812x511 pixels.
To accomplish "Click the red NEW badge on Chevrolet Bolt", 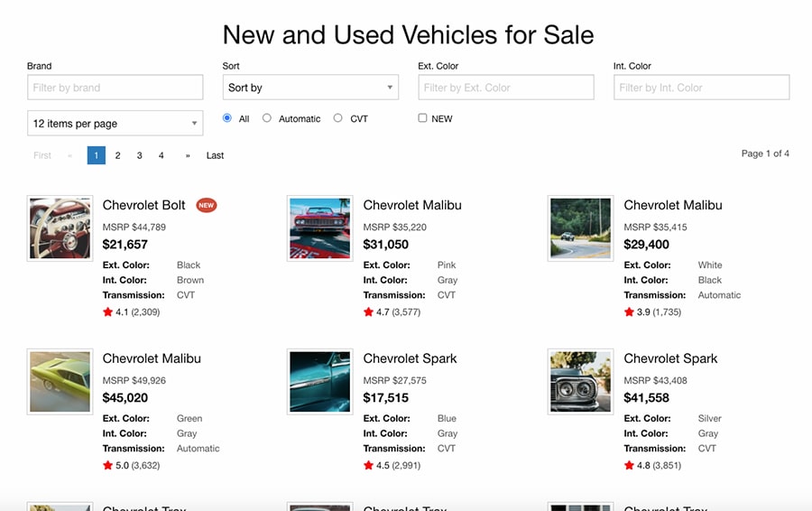I will point(207,205).
